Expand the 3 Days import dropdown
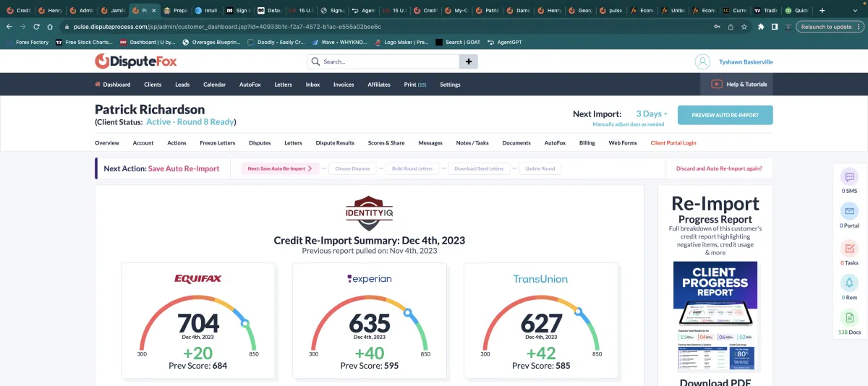This screenshot has height=386, width=868. pyautogui.click(x=652, y=113)
